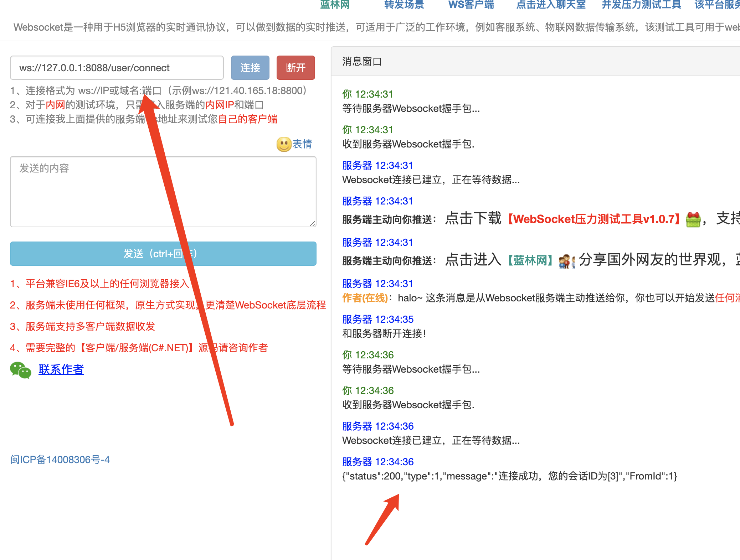Open 并发压力测试工具 navigation link
The height and width of the screenshot is (560, 740).
641,5
